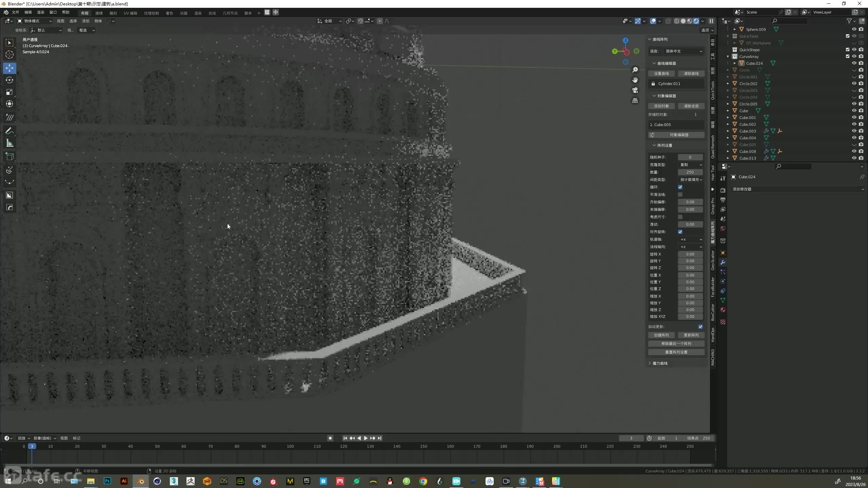Open the 编辑 menu

pos(28,13)
